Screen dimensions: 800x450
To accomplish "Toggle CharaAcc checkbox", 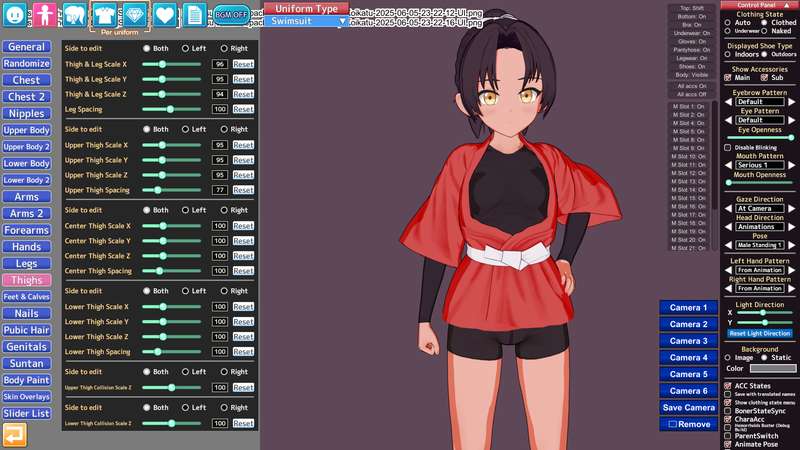I will pyautogui.click(x=728, y=419).
